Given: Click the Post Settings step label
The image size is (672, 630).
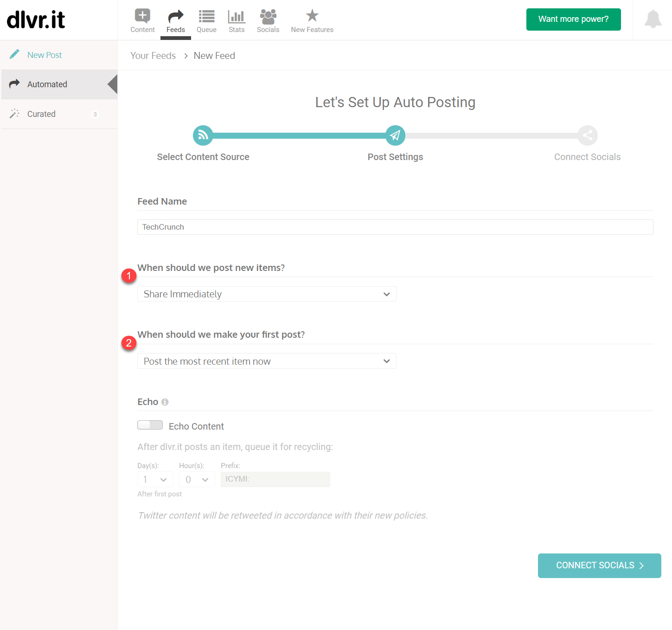Looking at the screenshot, I should [395, 157].
